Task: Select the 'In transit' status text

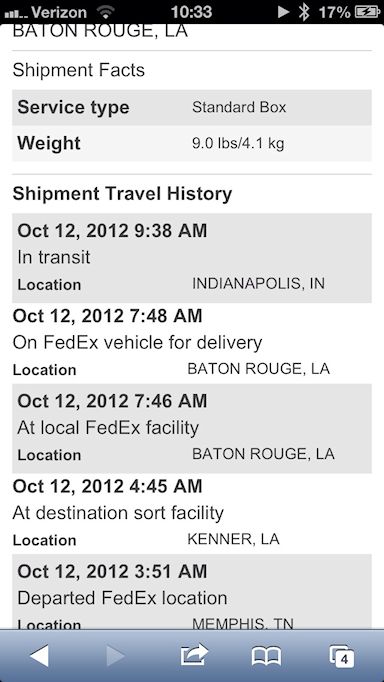Action: click(53, 257)
